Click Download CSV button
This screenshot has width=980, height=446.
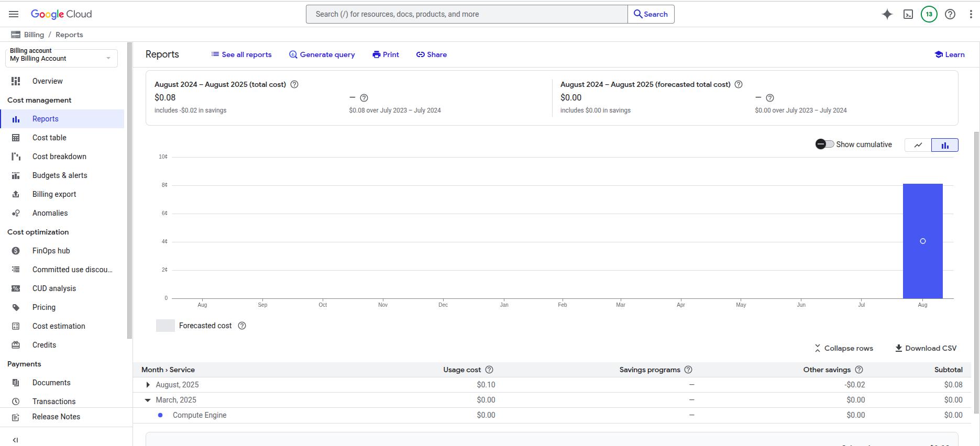(926, 348)
